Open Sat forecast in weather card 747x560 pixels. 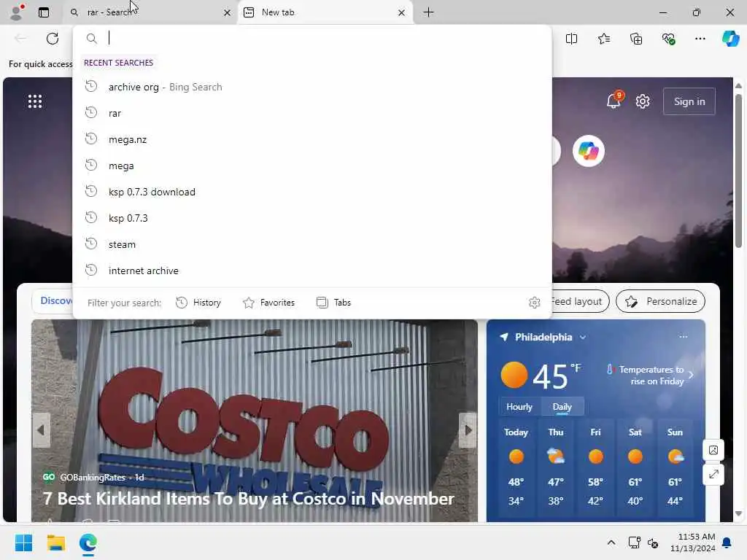[635, 467]
